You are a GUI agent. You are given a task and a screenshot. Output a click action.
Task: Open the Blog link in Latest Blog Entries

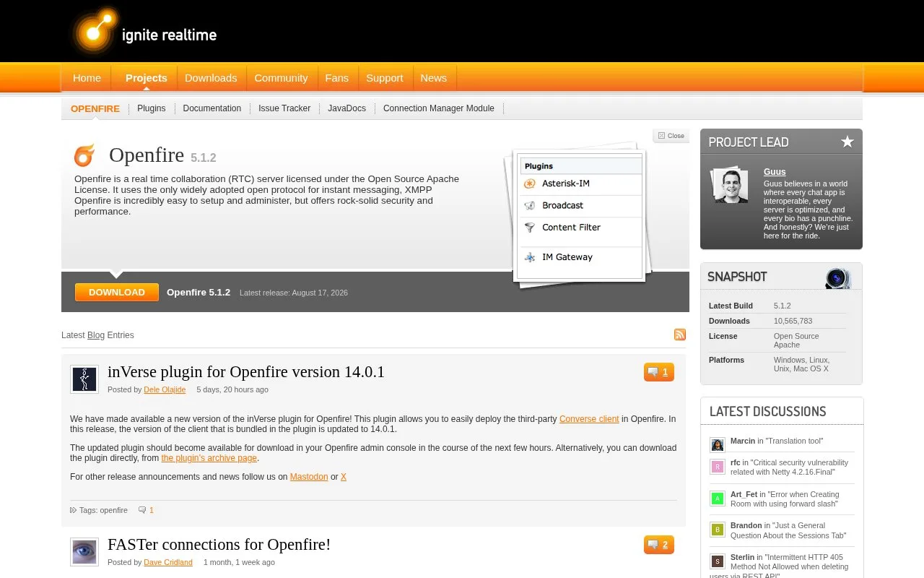(x=96, y=335)
